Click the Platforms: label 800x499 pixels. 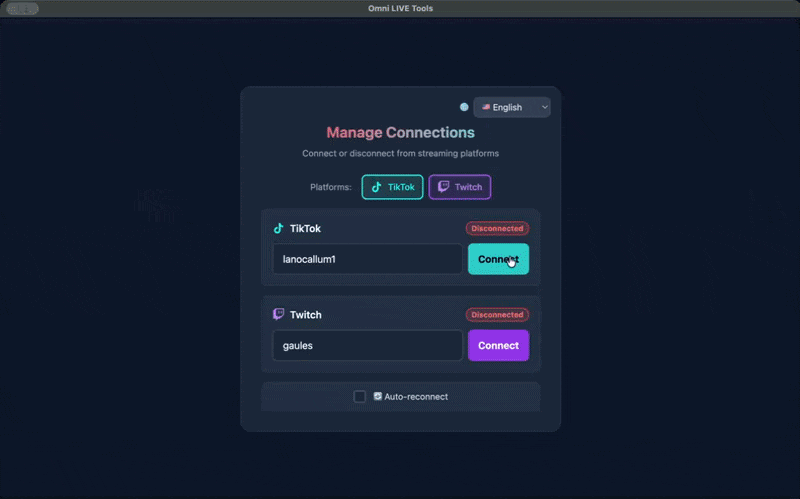click(331, 187)
